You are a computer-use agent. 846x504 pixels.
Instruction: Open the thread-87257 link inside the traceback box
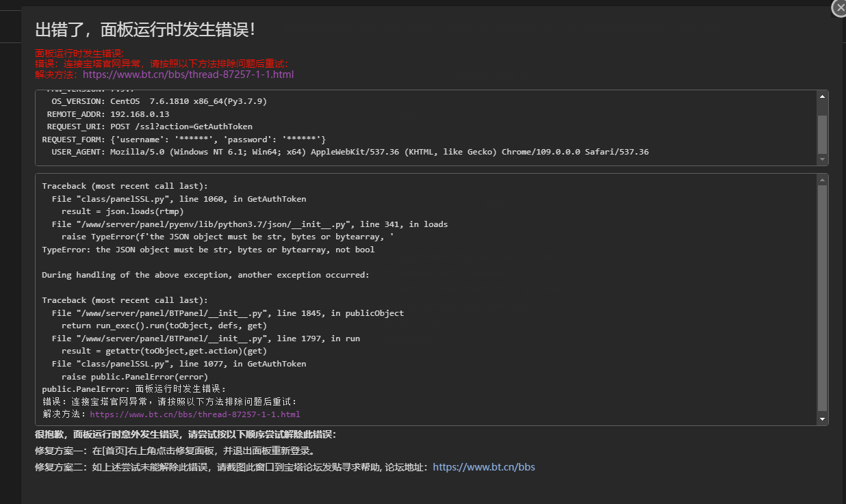195,414
